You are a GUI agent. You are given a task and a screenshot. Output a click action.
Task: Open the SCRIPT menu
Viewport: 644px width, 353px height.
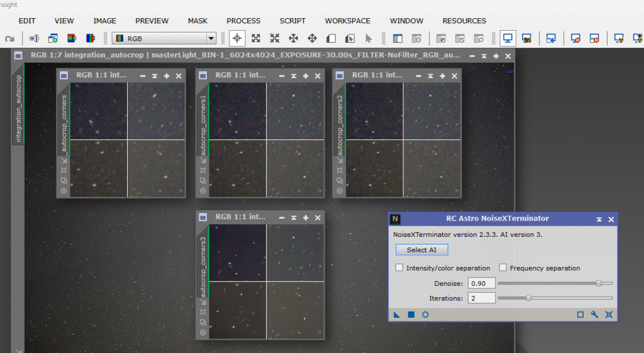click(292, 21)
